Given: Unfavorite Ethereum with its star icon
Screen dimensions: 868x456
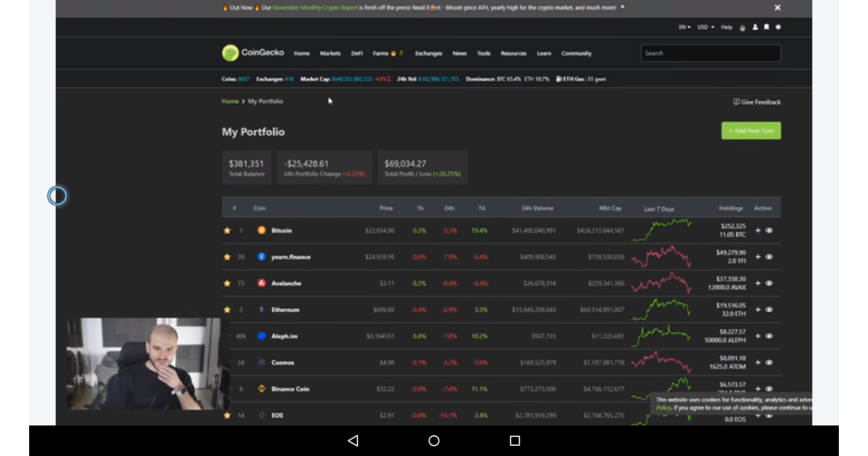Looking at the screenshot, I should (x=226, y=310).
